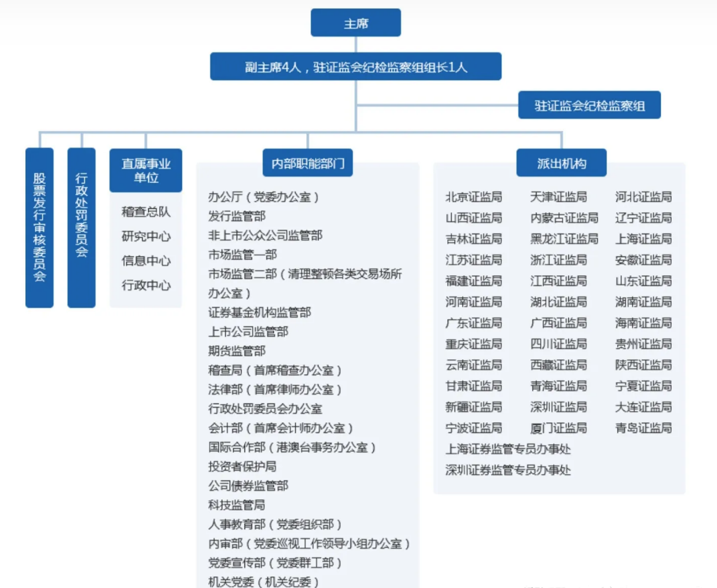
Task: Select 大连证监局
Action: [644, 407]
